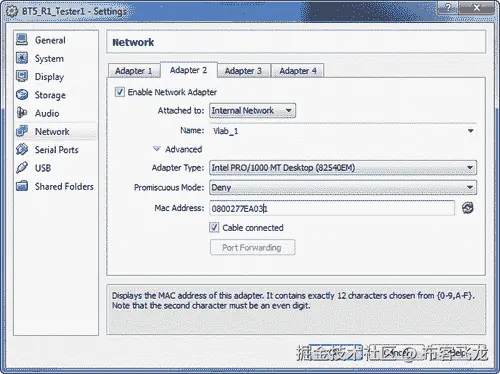Image resolution: width=500 pixels, height=374 pixels.
Task: Click the Vlab_1 network name field
Action: [343, 131]
